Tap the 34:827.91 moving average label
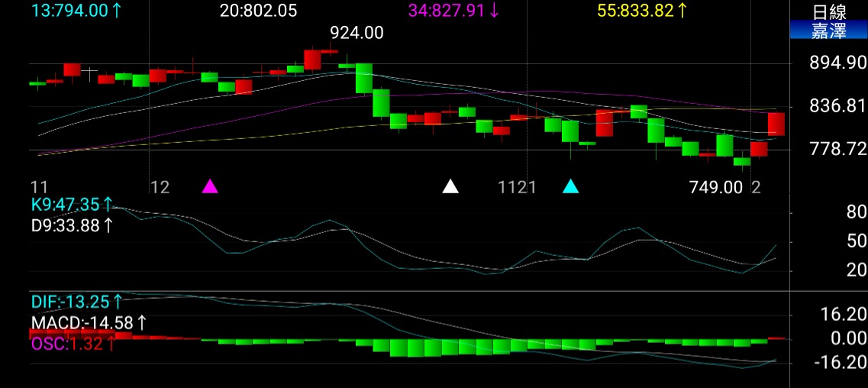Viewport: 868px width, 388px height. (x=453, y=10)
